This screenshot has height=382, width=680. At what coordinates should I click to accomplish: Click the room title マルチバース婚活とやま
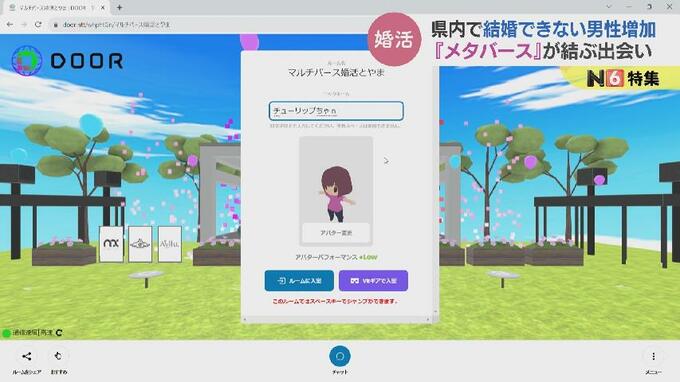[336, 73]
